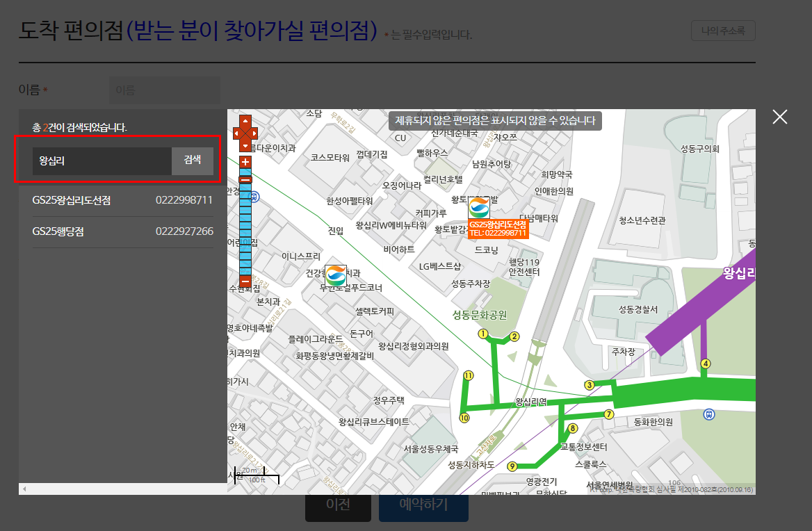Click the orange GS25왕십리도선점 TEL label
Viewport: 812px width, 531px height.
point(498,229)
